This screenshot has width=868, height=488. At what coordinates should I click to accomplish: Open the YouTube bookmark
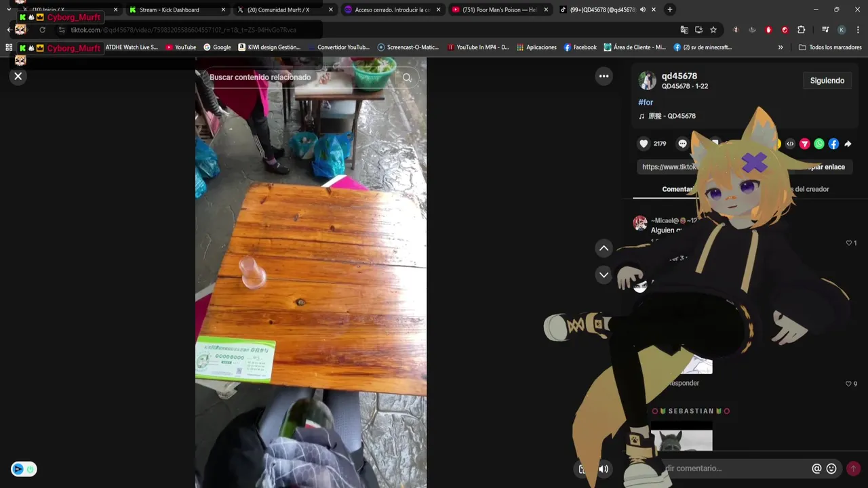pyautogui.click(x=181, y=47)
